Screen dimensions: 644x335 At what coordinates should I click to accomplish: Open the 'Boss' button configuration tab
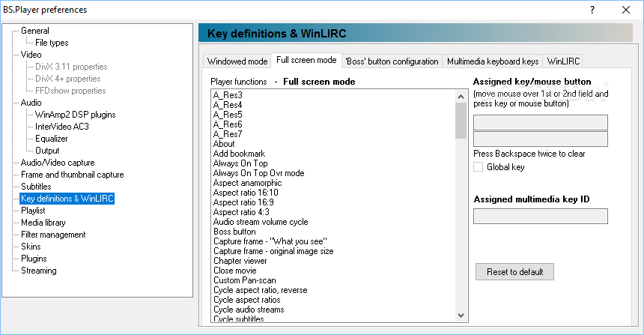coord(392,61)
